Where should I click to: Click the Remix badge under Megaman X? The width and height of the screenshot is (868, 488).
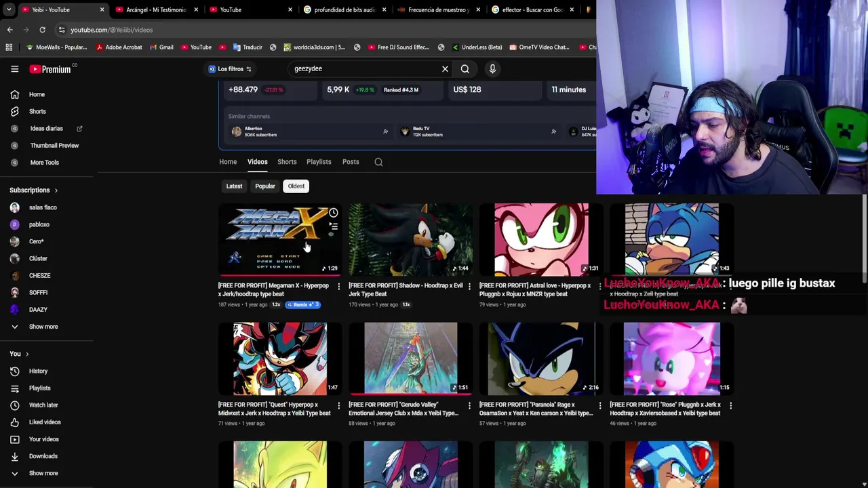click(x=302, y=304)
